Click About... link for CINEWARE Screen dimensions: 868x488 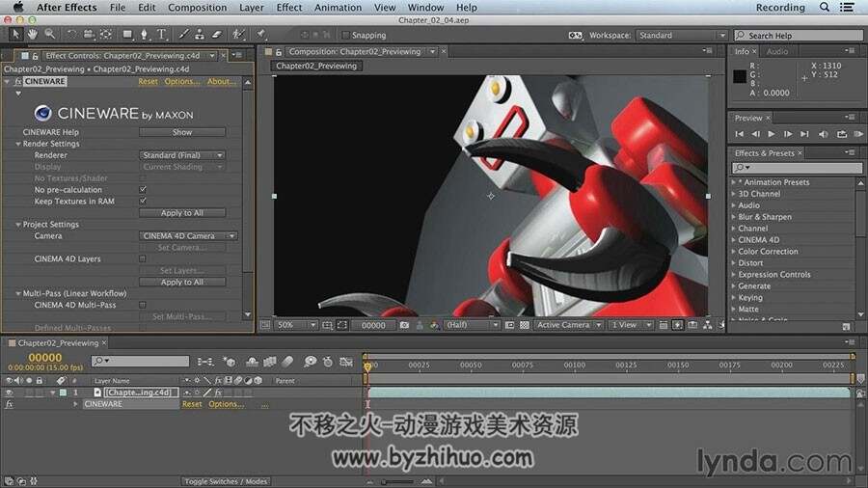pyautogui.click(x=222, y=81)
